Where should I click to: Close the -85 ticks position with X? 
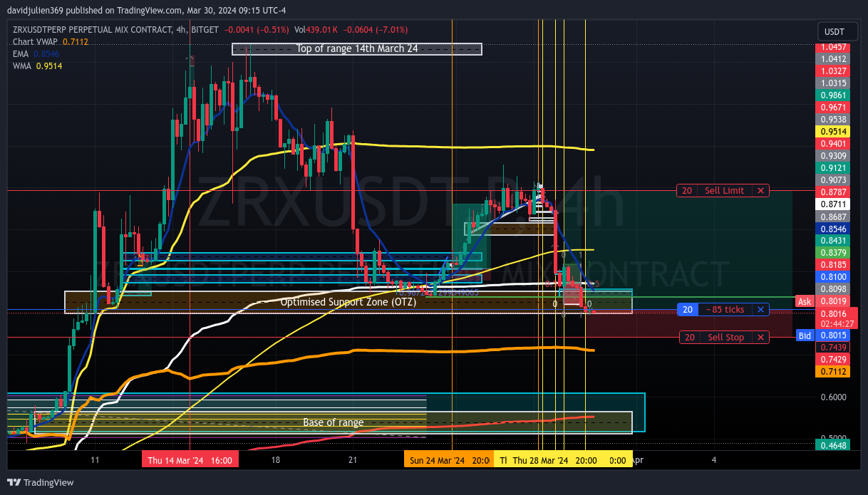point(760,310)
